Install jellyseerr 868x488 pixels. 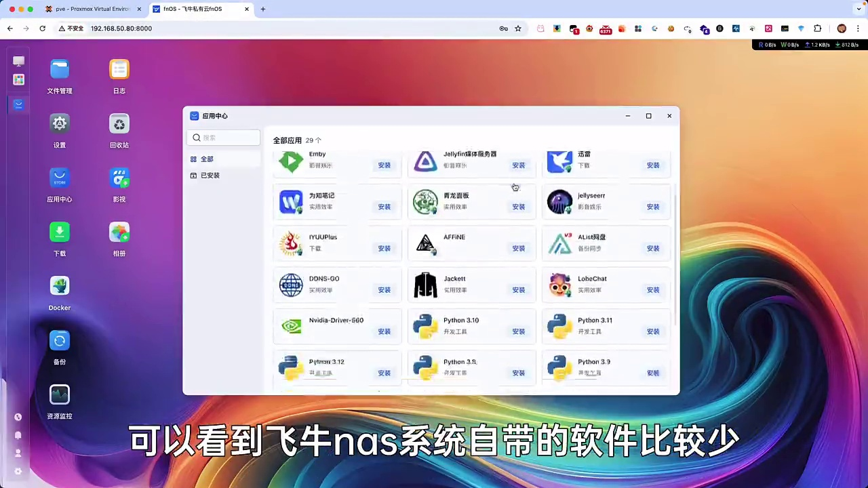653,207
